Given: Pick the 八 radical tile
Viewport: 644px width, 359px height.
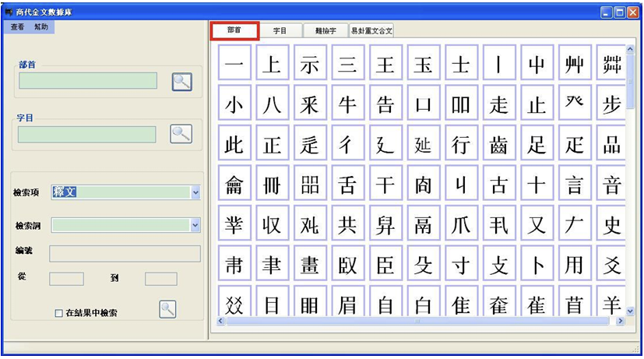Looking at the screenshot, I should pos(273,103).
